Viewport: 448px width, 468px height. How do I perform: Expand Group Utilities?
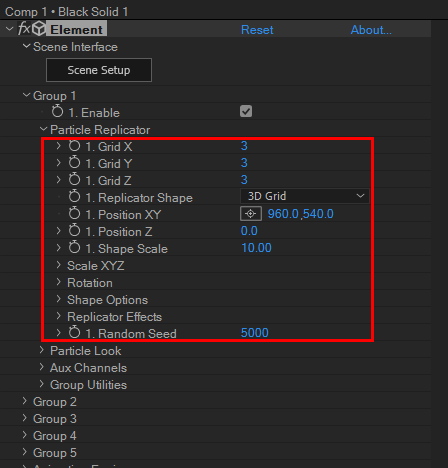tap(42, 384)
